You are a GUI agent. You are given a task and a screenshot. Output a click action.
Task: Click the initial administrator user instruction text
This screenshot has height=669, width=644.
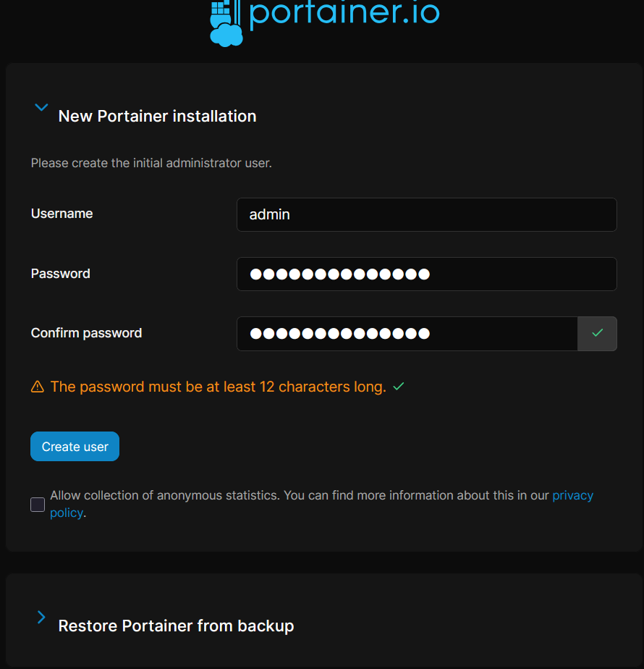tap(151, 163)
